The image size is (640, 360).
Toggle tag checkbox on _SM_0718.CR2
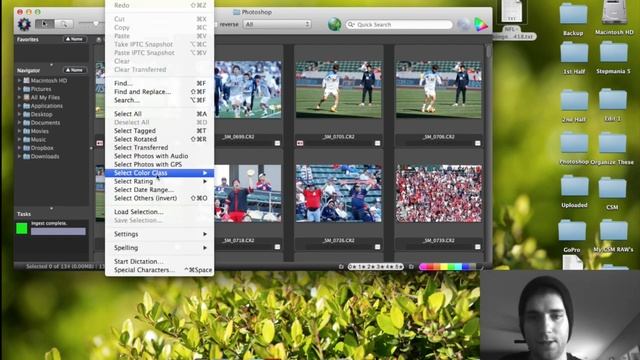click(277, 247)
